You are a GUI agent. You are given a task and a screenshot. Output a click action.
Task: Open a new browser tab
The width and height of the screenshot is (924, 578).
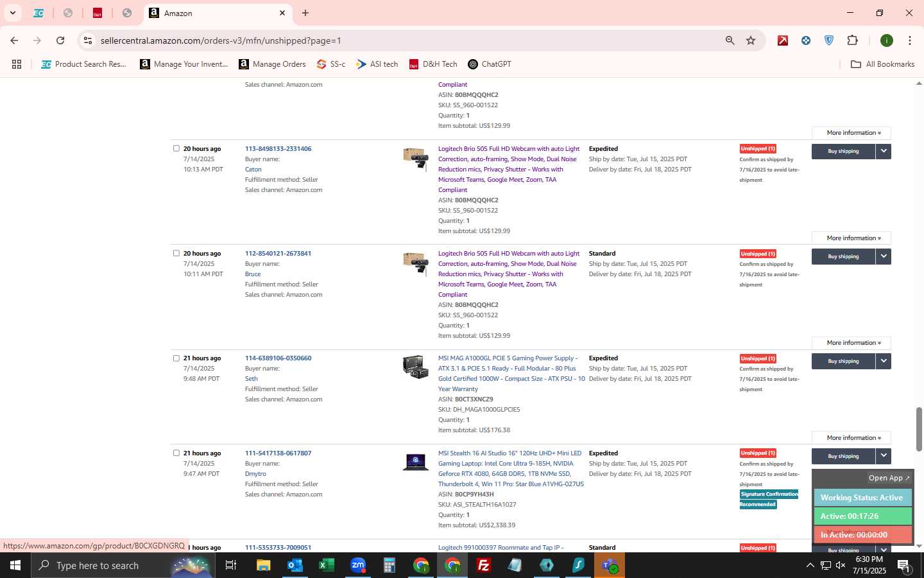[x=305, y=13]
